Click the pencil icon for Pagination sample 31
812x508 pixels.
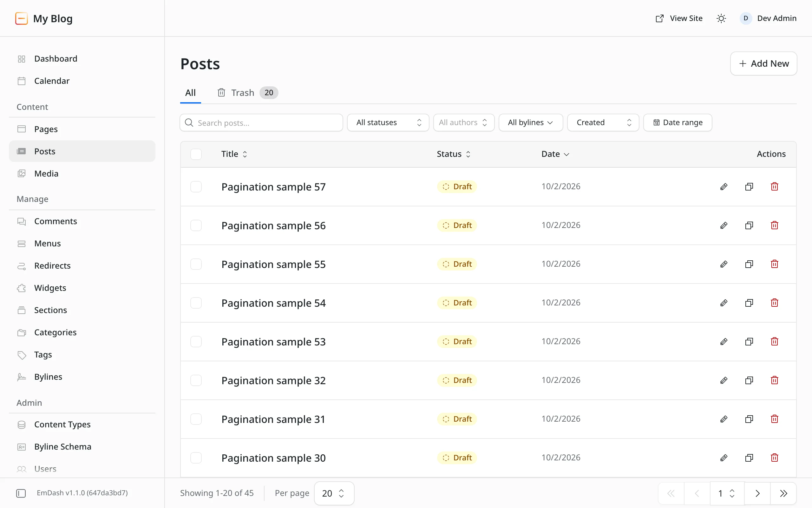[724, 419]
